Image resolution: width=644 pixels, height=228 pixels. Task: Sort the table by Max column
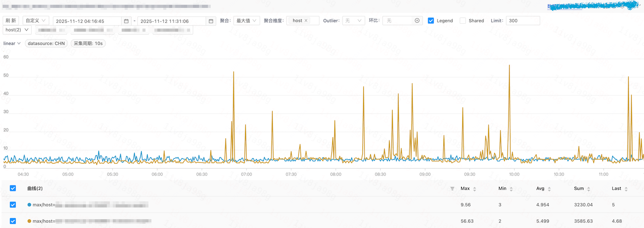pos(475,189)
